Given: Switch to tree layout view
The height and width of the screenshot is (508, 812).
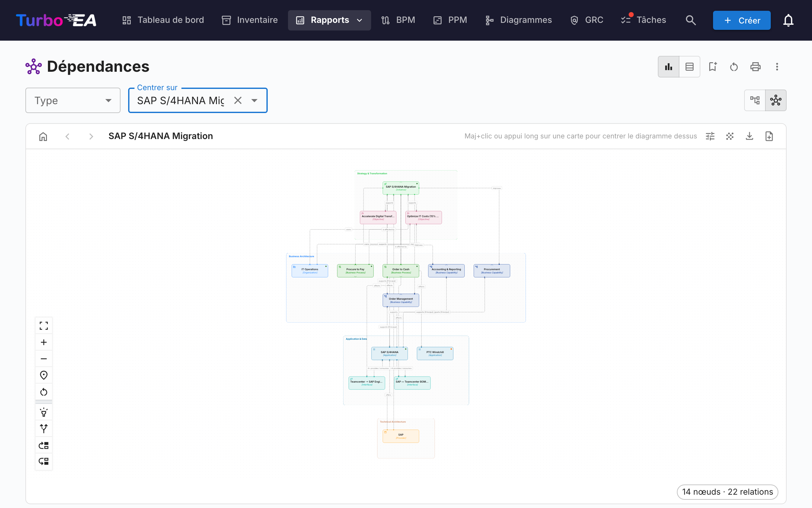Looking at the screenshot, I should click(x=755, y=100).
